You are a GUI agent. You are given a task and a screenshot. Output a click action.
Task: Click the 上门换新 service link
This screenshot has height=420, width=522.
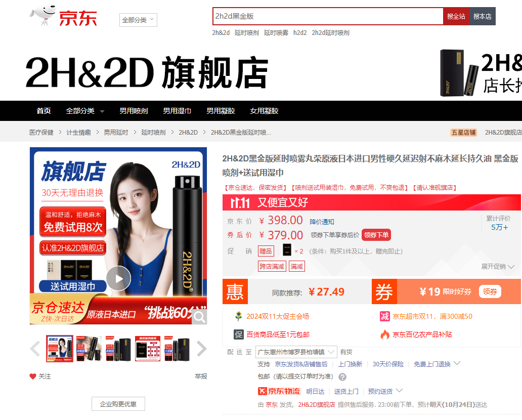point(350,364)
